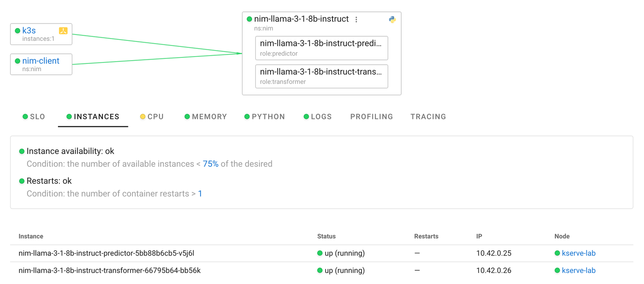Click the Python icon on nim-llama node
The height and width of the screenshot is (284, 644).
coord(392,19)
